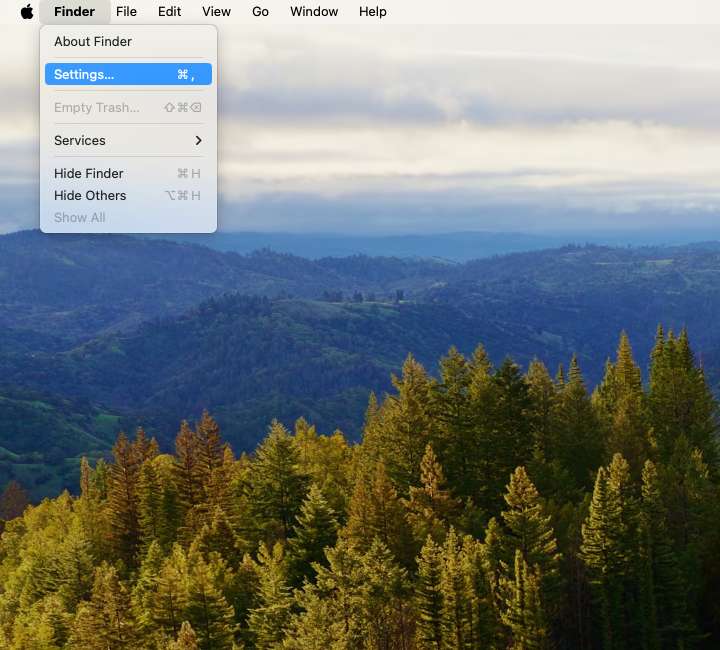
Task: Click the chevron arrow beside Services
Action: point(198,140)
